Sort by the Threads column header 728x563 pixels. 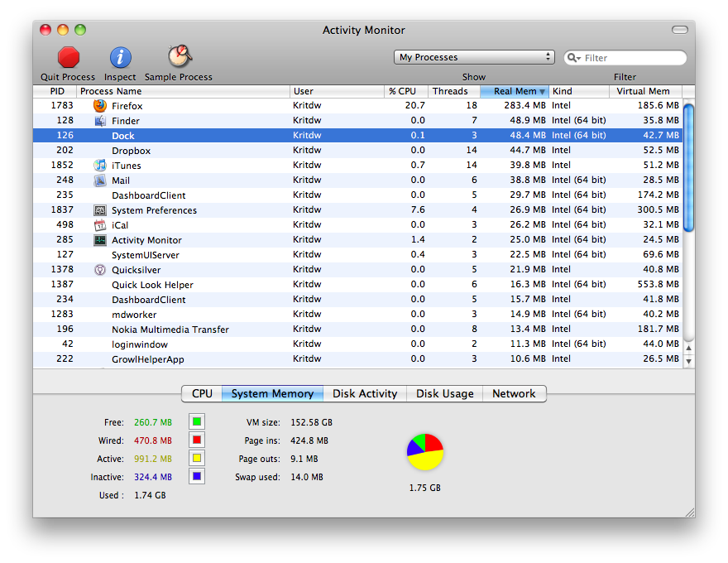pos(454,91)
